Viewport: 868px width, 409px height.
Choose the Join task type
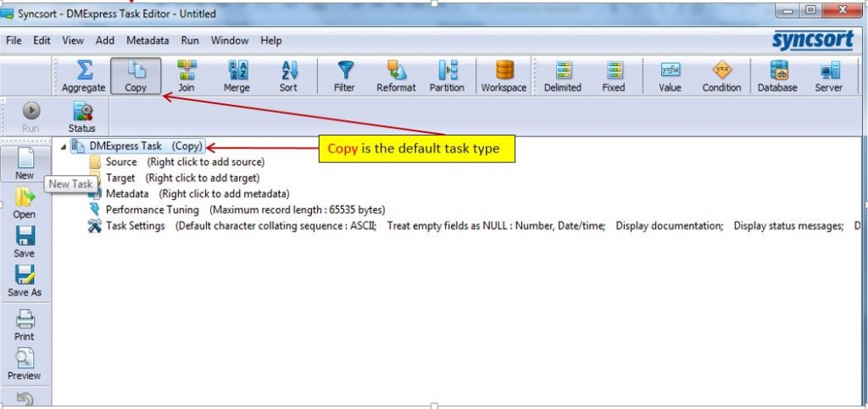(x=186, y=76)
